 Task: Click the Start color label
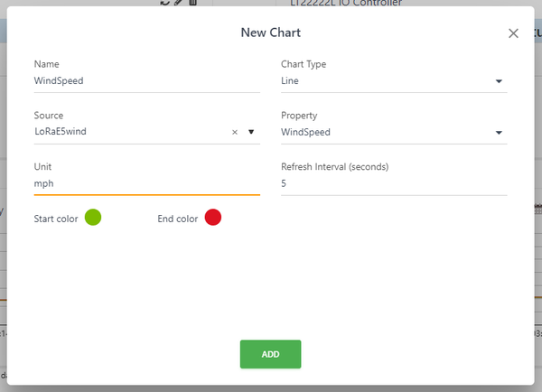coord(56,219)
